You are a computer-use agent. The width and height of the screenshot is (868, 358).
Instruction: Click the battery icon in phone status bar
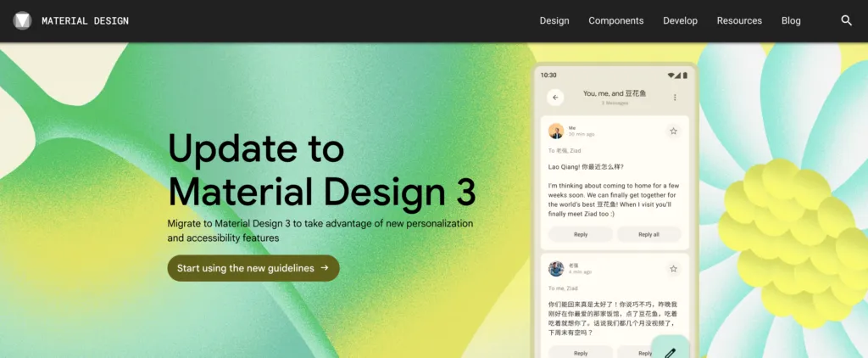pos(685,75)
